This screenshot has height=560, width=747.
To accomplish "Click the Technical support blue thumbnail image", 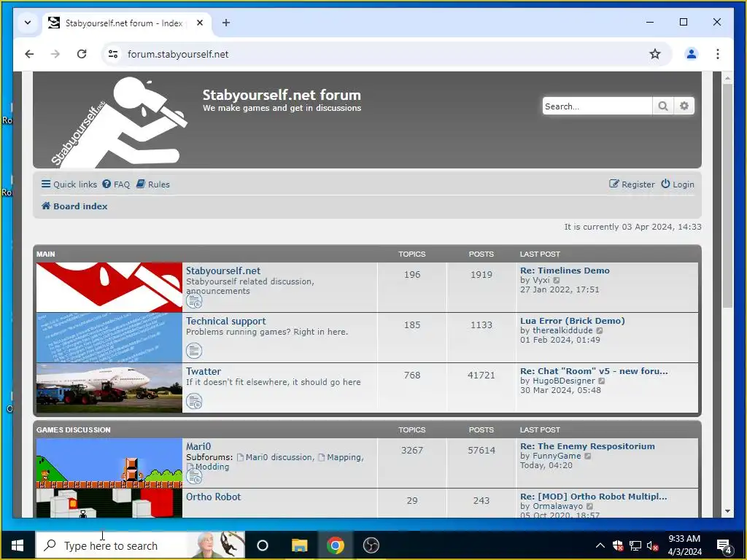I will point(109,338).
